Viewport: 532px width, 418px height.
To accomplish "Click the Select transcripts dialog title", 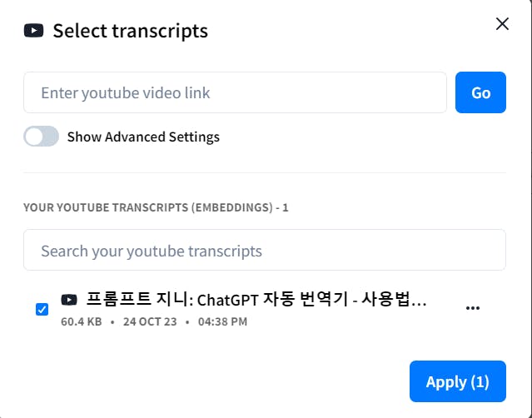I will [130, 31].
